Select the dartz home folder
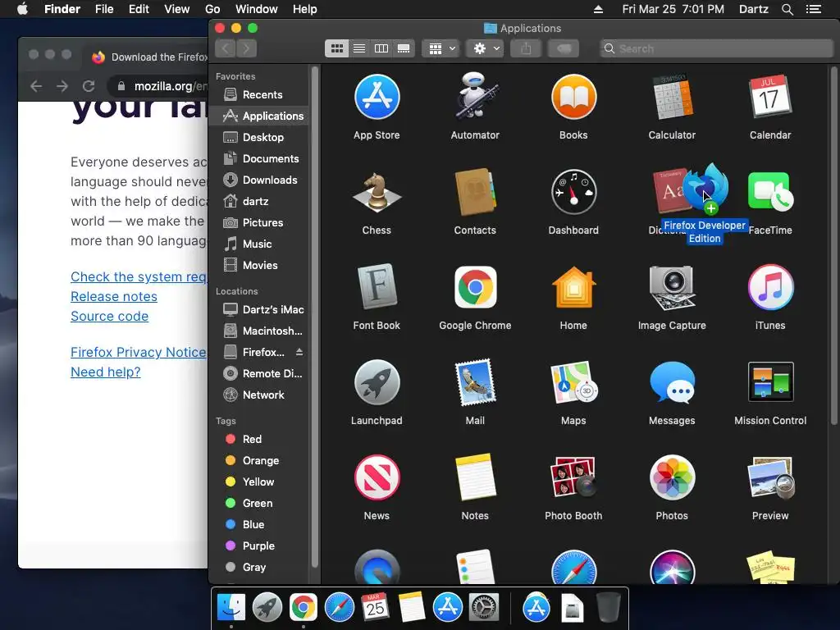Image resolution: width=840 pixels, height=630 pixels. coord(259,202)
